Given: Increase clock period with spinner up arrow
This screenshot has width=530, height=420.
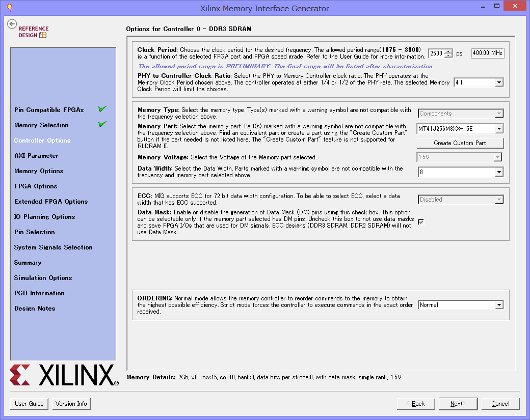Looking at the screenshot, I should click(x=448, y=51).
